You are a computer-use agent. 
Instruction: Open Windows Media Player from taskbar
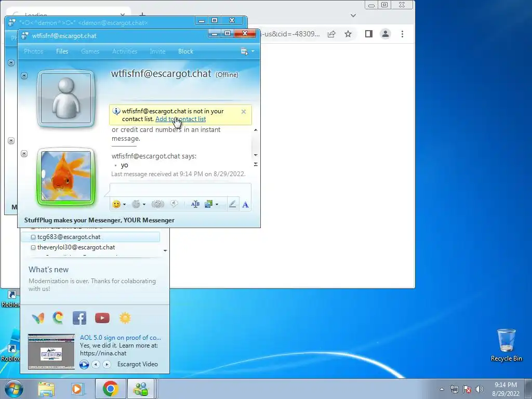click(78, 389)
